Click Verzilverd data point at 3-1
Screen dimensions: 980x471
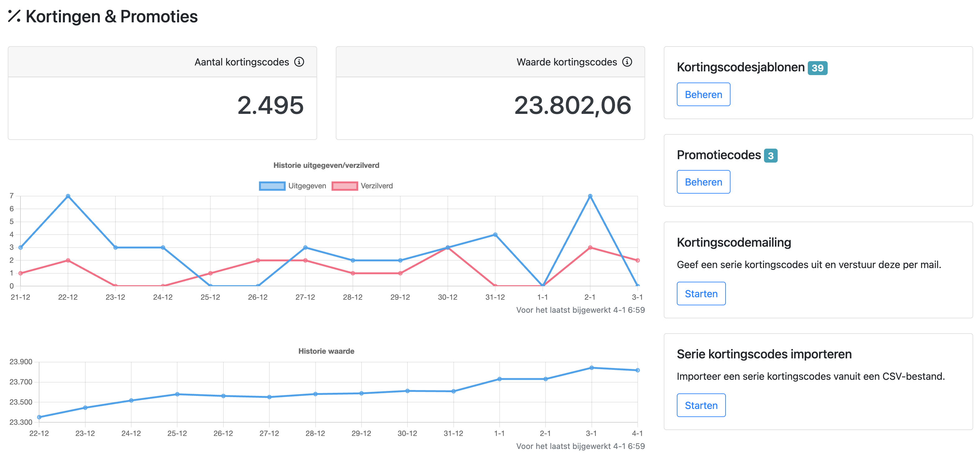(x=637, y=260)
